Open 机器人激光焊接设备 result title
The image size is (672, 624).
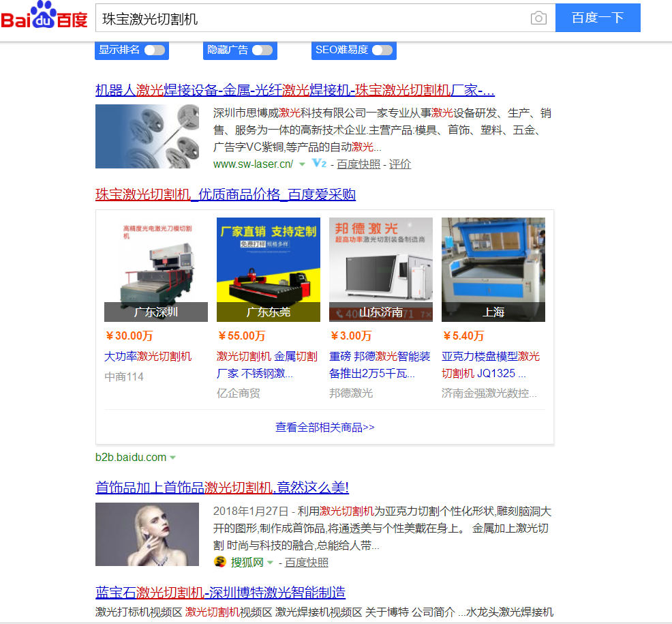coord(295,91)
